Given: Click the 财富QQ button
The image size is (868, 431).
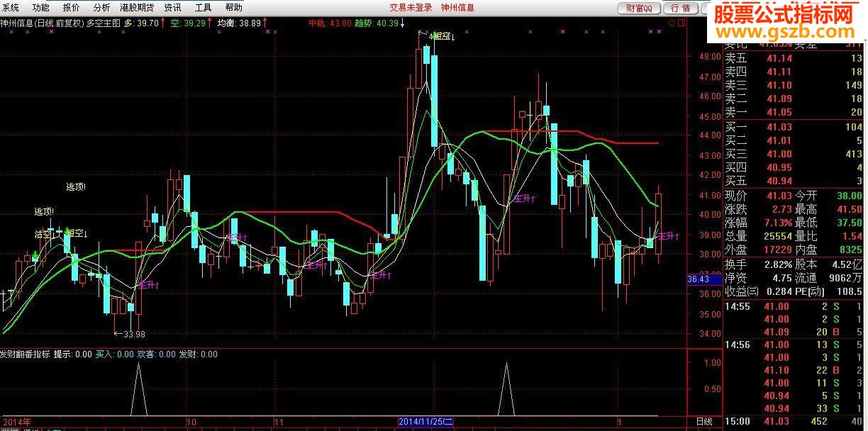Looking at the screenshot, I should [639, 9].
